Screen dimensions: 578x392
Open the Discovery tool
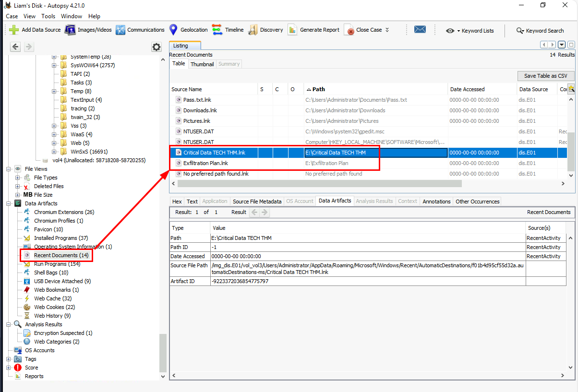[253, 30]
